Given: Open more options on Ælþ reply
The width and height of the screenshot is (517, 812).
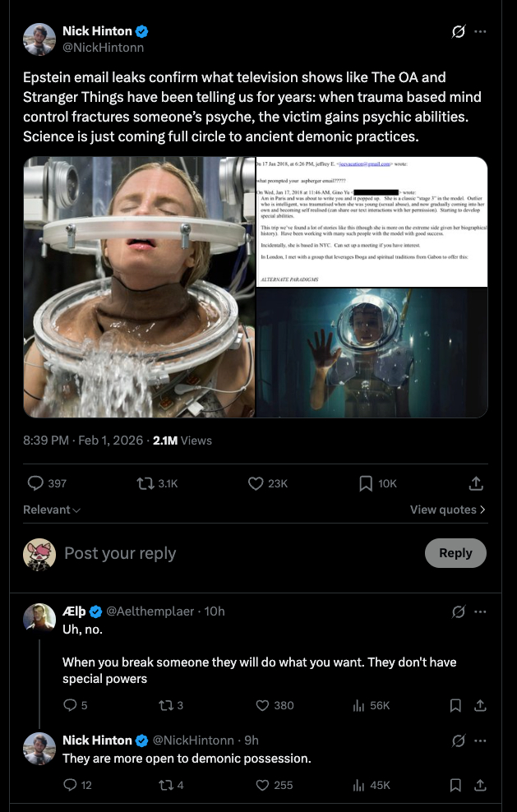Looking at the screenshot, I should point(481,611).
